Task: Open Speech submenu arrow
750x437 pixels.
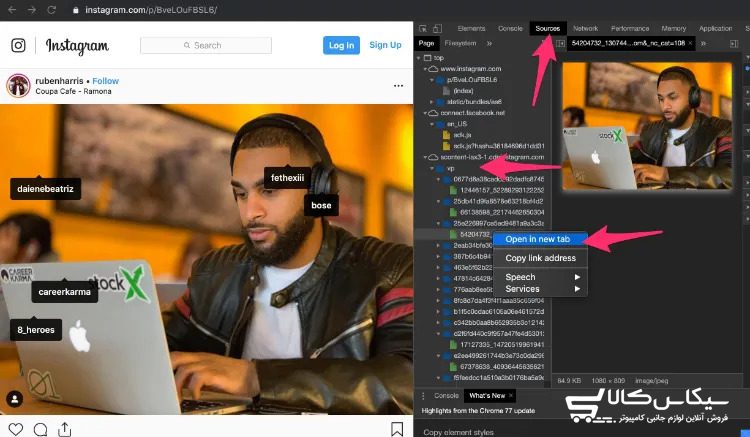Action: click(x=577, y=277)
